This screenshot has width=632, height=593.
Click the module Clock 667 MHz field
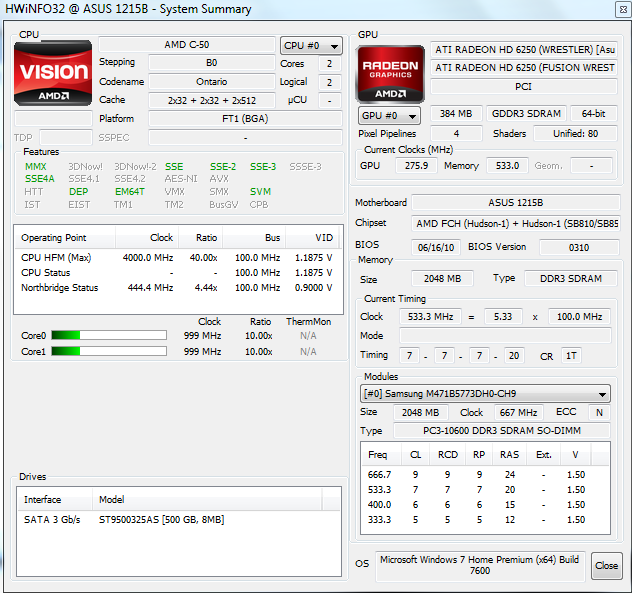tap(518, 413)
